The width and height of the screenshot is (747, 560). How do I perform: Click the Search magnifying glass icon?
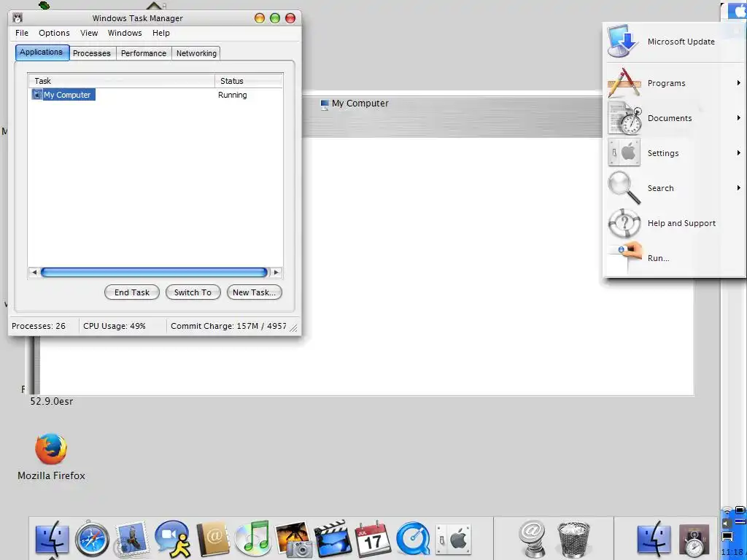tap(624, 187)
